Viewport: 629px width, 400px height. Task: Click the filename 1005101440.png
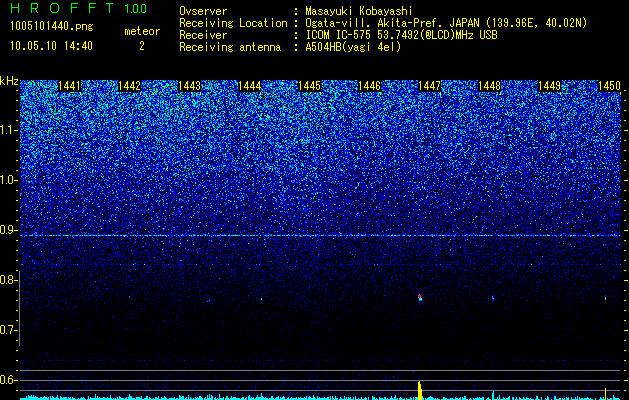51,26
